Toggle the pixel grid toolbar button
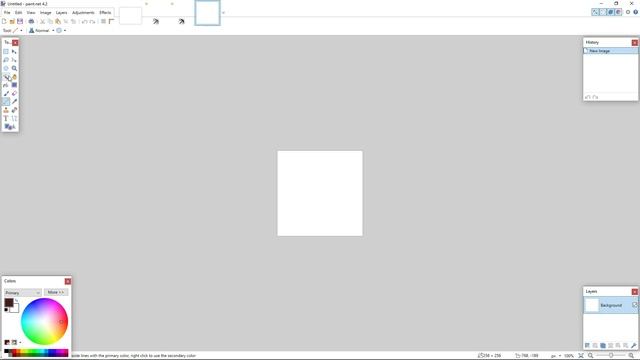 coord(103,21)
